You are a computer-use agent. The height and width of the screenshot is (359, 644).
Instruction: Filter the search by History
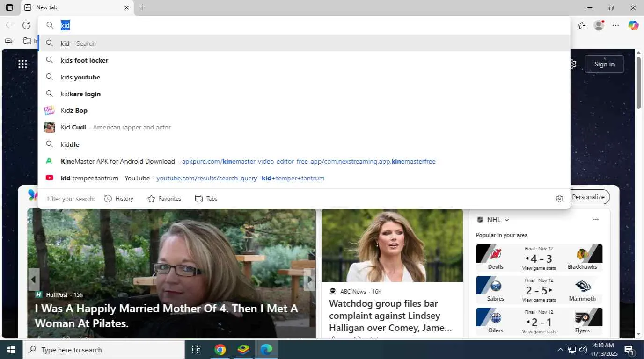119,199
